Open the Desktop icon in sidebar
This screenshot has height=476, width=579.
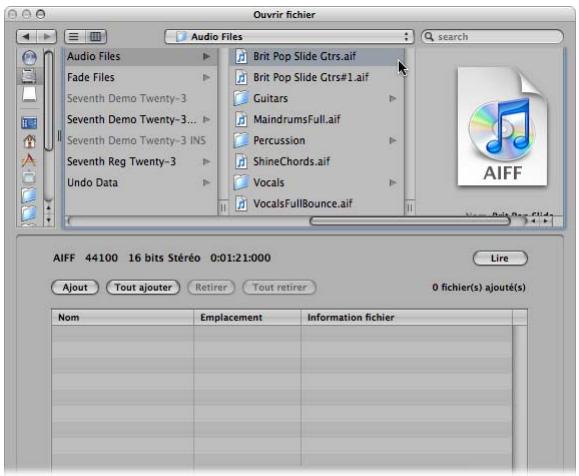click(x=29, y=123)
